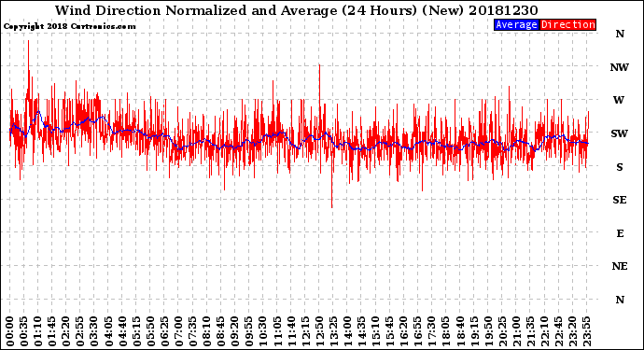This screenshot has width=644, height=350.
Task: Click the W axis label
Action: click(x=619, y=100)
